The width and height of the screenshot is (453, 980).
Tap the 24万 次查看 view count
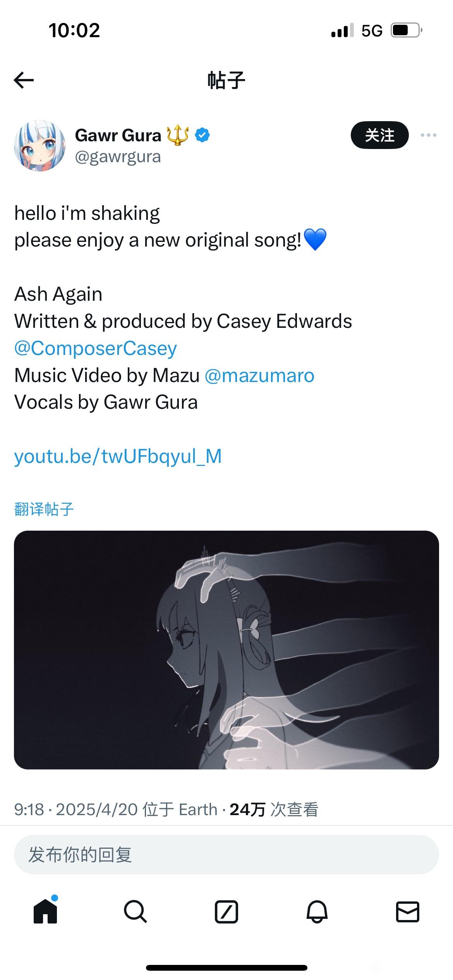pyautogui.click(x=274, y=809)
